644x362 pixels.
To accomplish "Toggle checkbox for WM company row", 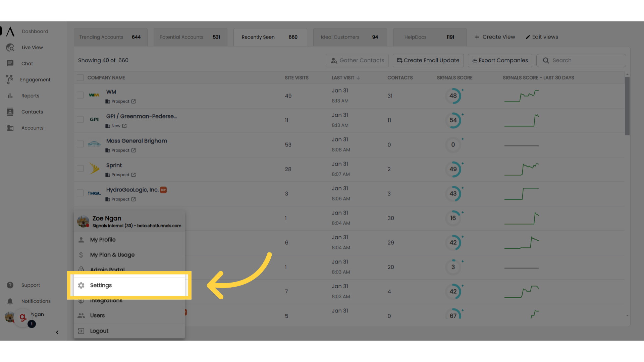I will click(x=80, y=95).
